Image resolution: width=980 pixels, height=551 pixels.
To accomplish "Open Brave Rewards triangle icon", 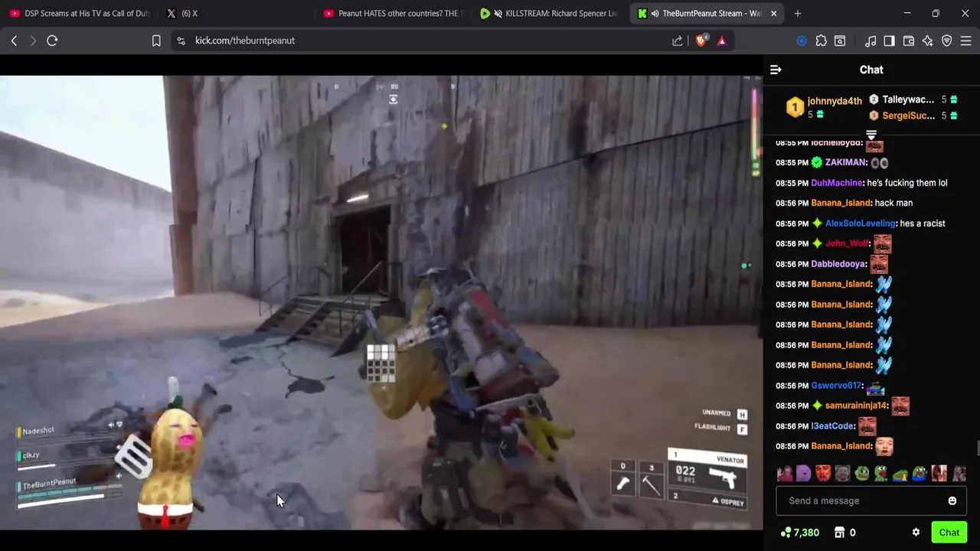I will pos(722,41).
